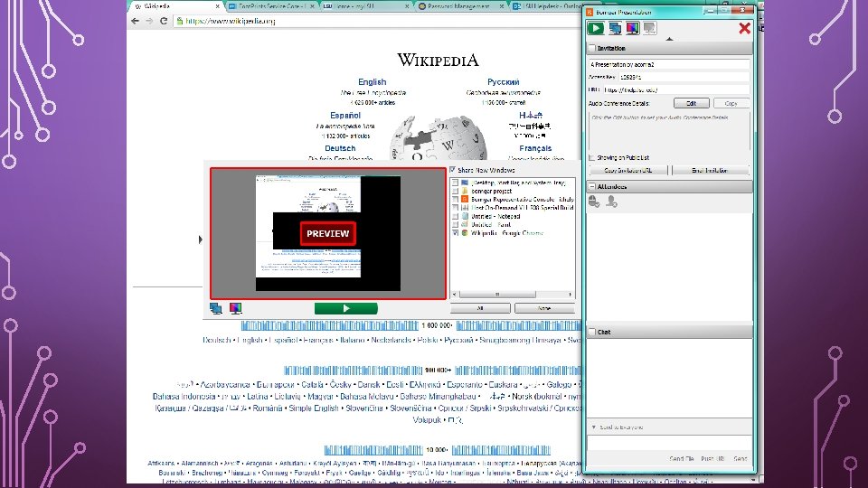Click the dual-monitor icon below preview
This screenshot has width=868, height=488.
(216, 309)
